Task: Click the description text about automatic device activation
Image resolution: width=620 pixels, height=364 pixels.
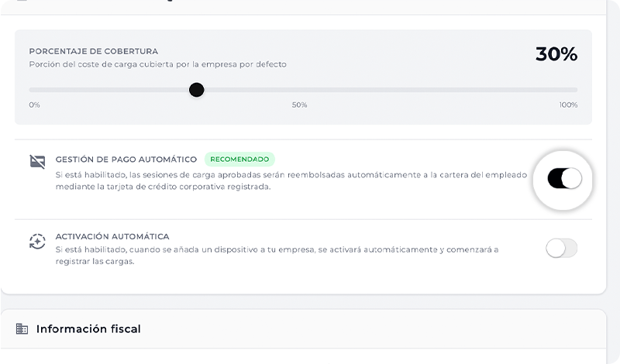Action: pyautogui.click(x=277, y=255)
